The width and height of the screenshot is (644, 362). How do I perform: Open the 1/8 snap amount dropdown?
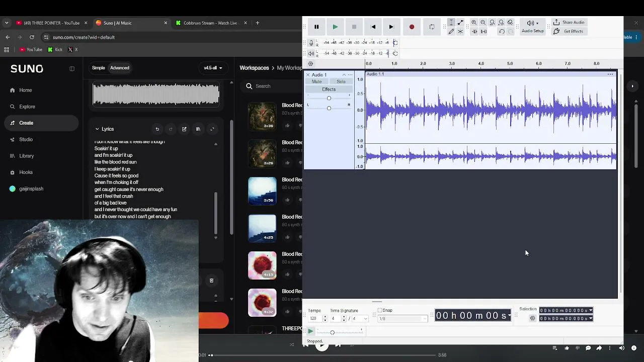[402, 319]
